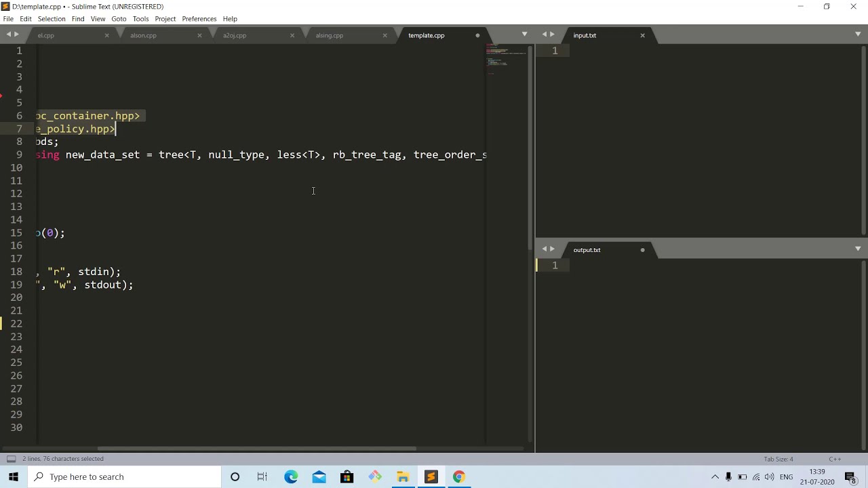
Task: Open Microsoft Store from taskbar
Action: point(347,476)
